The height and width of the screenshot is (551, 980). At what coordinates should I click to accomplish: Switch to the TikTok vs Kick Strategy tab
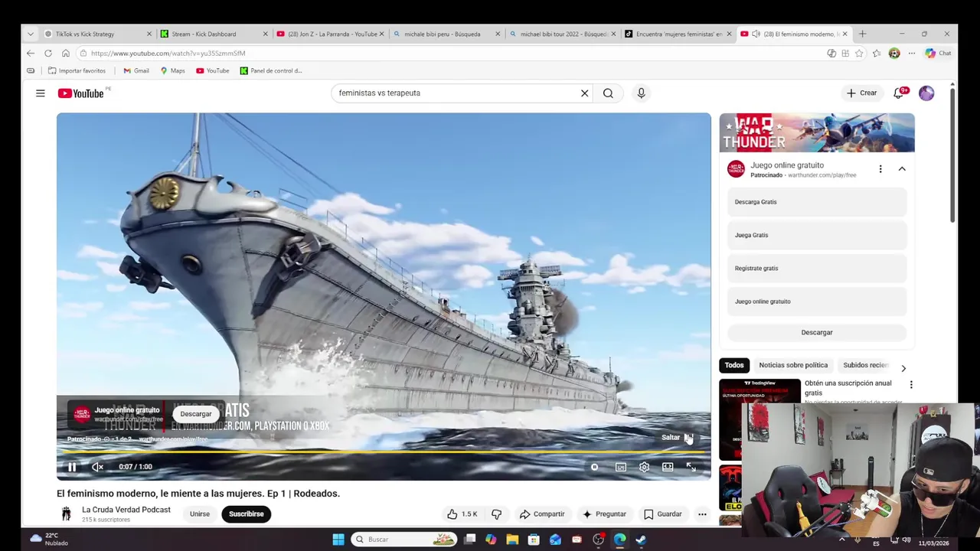[97, 34]
